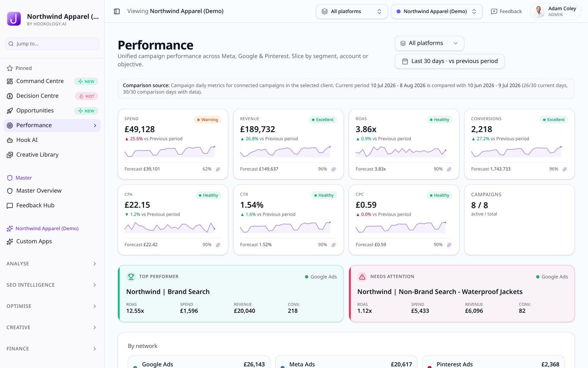Viewport: 588px width, 368px height.
Task: Open Decision Centre from sidebar
Action: 52,96
